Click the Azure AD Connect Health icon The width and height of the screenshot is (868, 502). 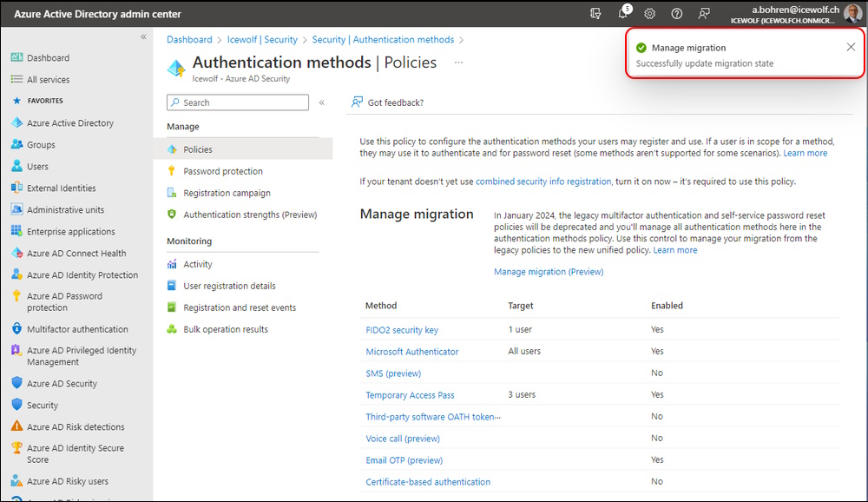click(16, 254)
